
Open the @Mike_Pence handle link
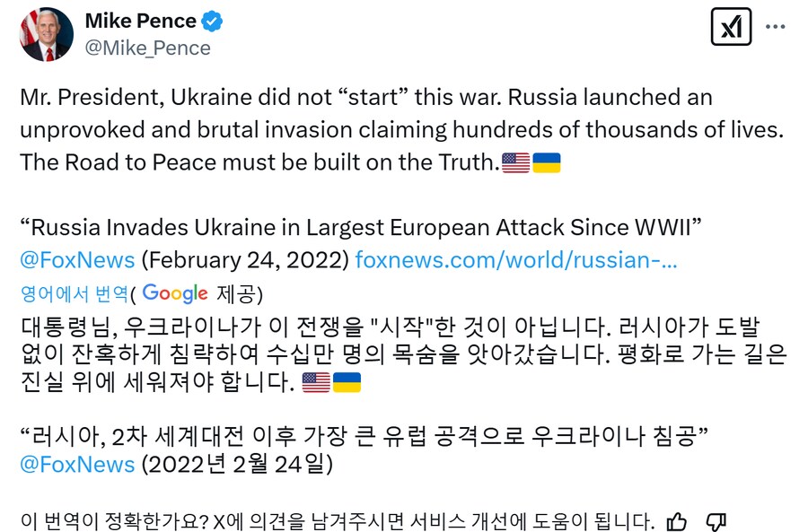146,48
